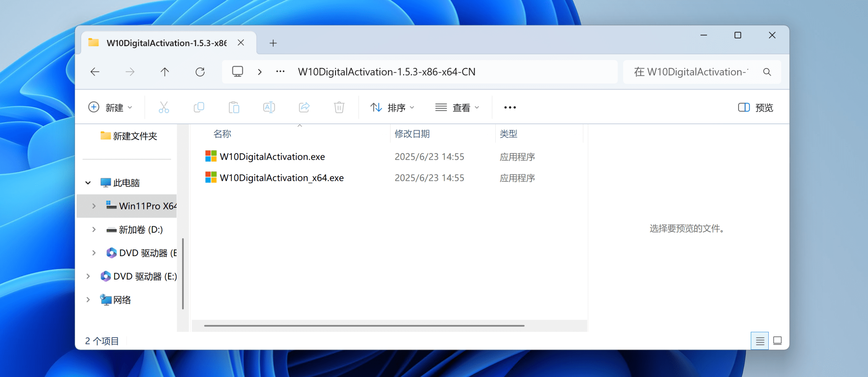Click the Copy icon in toolbar
The image size is (868, 377).
pos(199,108)
